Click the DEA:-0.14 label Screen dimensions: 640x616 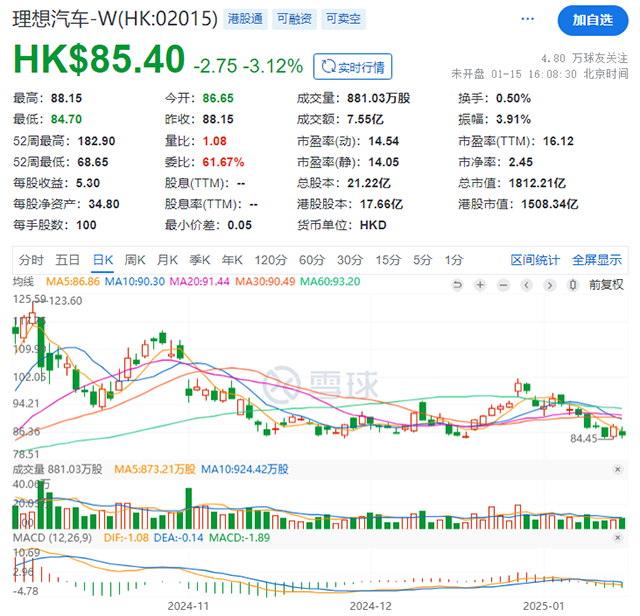pos(178,538)
